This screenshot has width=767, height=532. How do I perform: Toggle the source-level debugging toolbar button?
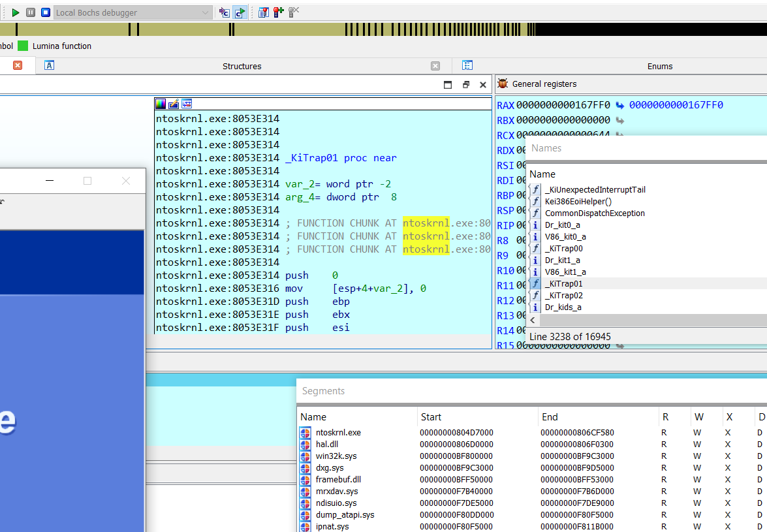tap(240, 12)
